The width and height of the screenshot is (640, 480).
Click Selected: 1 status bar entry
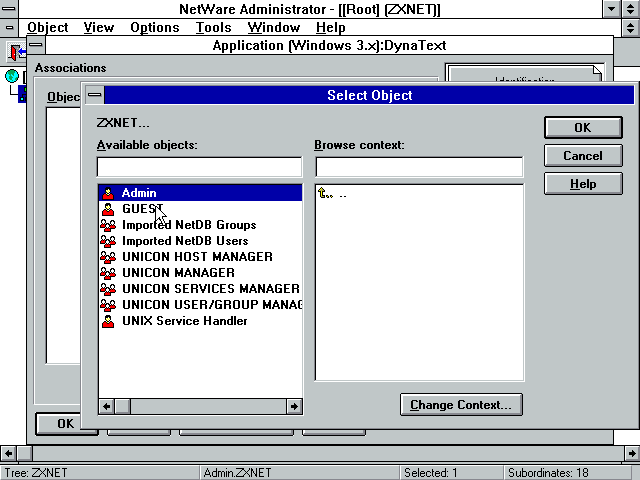coord(431,473)
